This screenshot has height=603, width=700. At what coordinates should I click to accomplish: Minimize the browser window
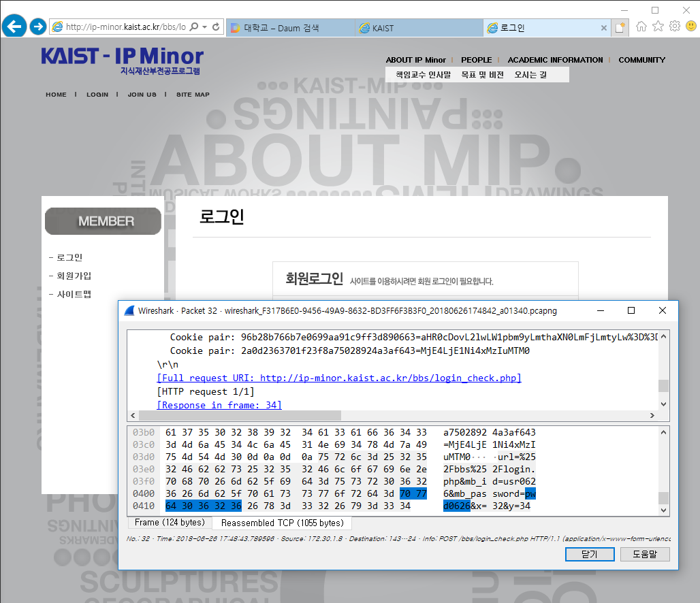coord(624,10)
